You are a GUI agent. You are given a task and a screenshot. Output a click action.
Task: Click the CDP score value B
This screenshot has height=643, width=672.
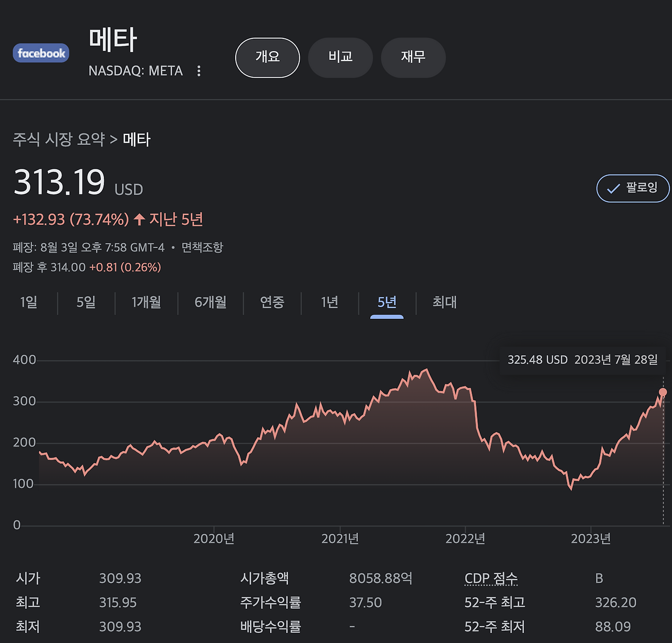[x=599, y=578]
